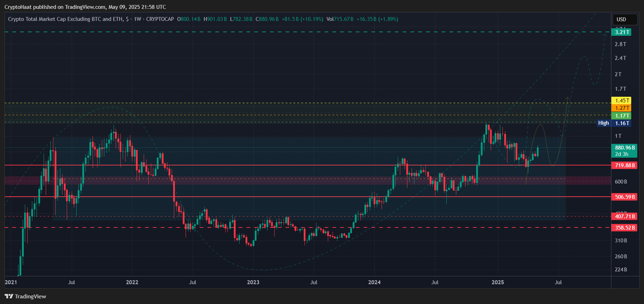Click the 2022 label on the time axis
The height and width of the screenshot is (304, 644).
coord(132,281)
